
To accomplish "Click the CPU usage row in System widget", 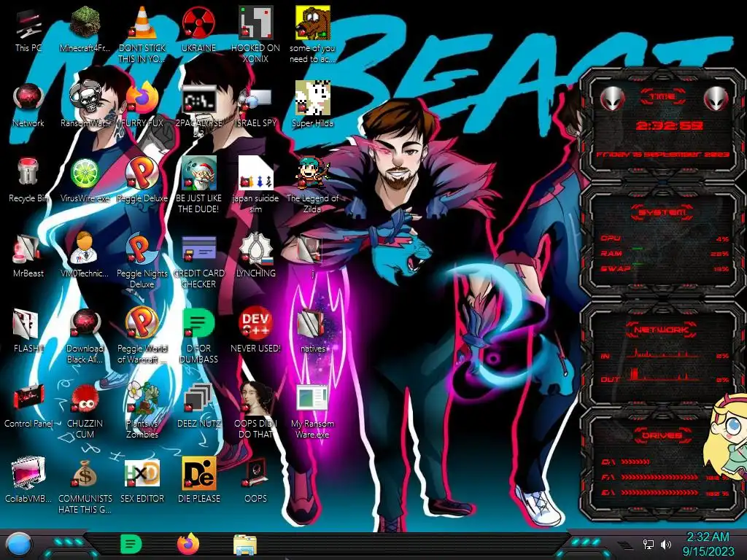I will coord(665,238).
